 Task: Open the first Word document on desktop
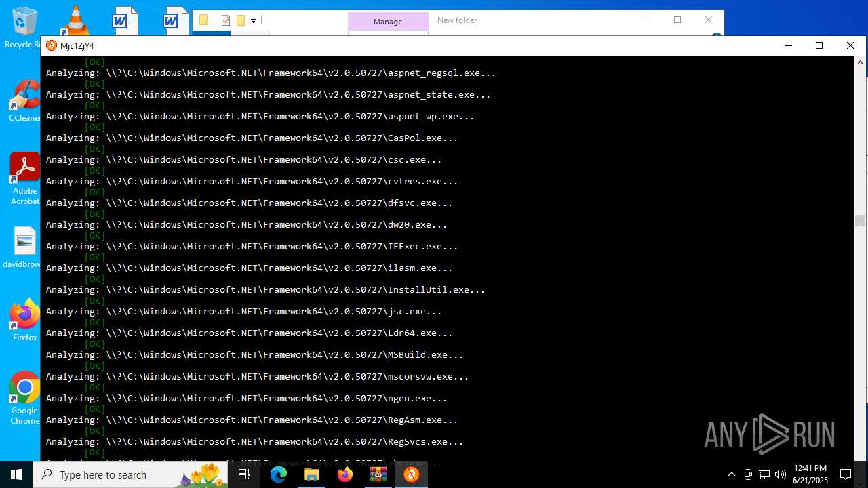[x=125, y=20]
